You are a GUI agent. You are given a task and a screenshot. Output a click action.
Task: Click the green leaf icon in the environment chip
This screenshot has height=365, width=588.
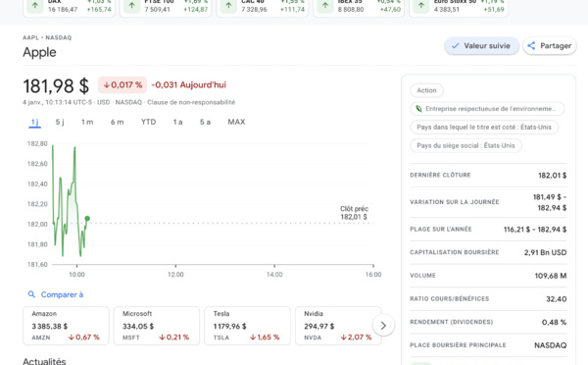tap(418, 109)
